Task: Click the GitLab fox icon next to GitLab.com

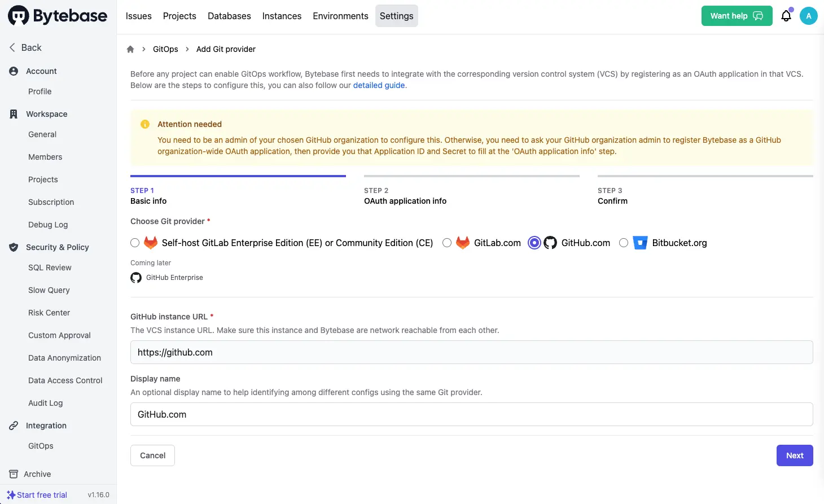Action: (x=462, y=242)
